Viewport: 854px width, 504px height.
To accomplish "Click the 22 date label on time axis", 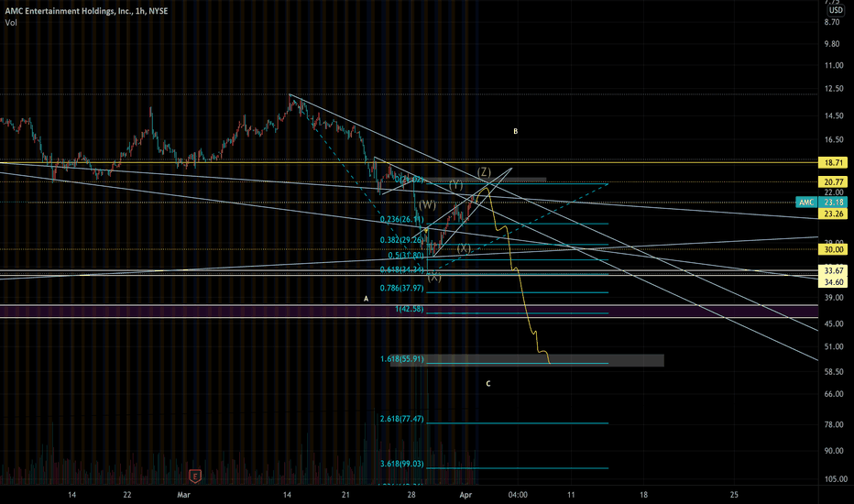I will 126,495.
